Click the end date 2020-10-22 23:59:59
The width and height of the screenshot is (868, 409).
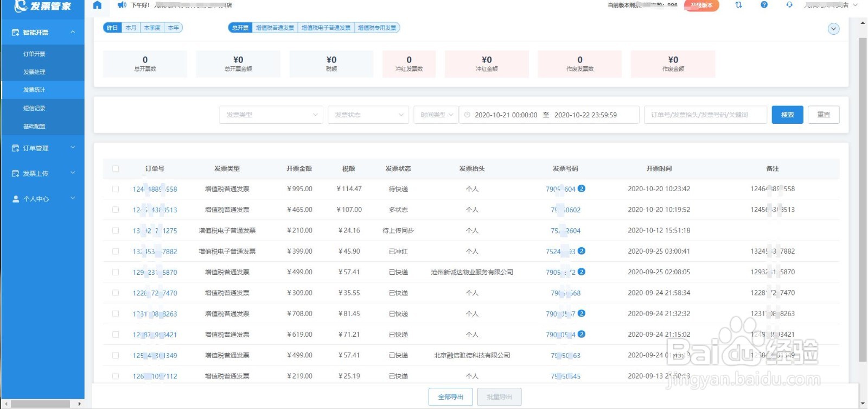585,115
